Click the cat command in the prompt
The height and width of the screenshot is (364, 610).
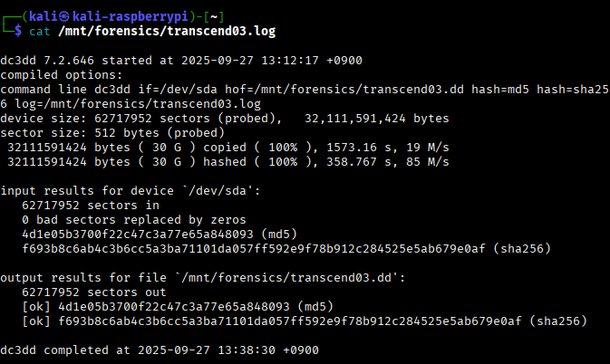tap(39, 31)
